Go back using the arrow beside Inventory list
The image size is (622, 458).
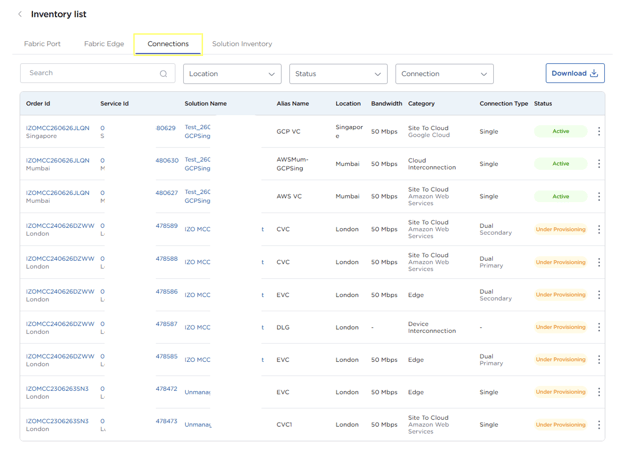20,14
